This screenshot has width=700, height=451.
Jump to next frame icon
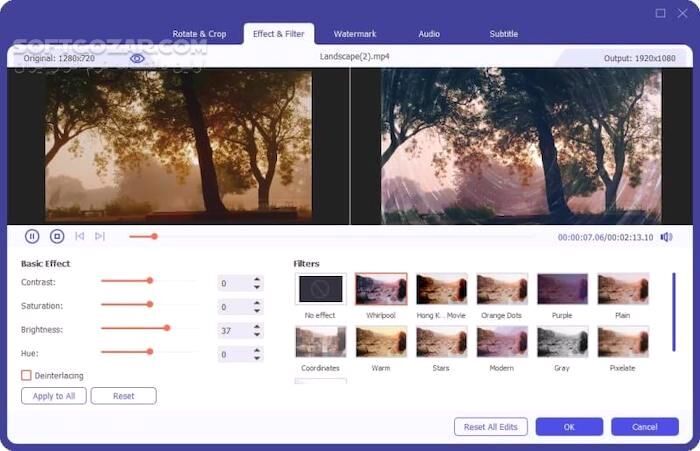100,236
